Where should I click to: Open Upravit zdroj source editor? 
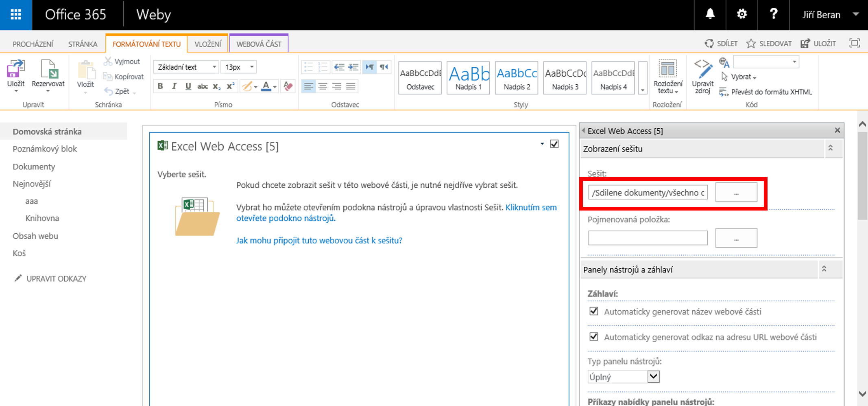coord(702,77)
